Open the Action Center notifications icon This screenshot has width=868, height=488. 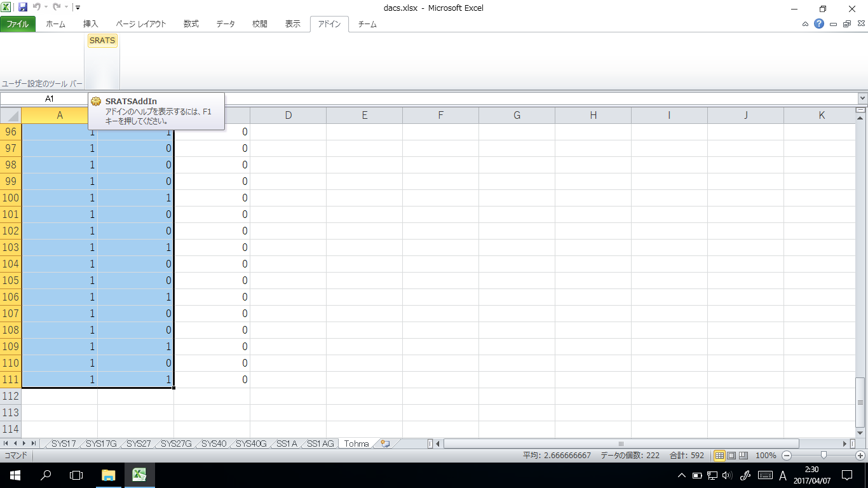pos(847,475)
